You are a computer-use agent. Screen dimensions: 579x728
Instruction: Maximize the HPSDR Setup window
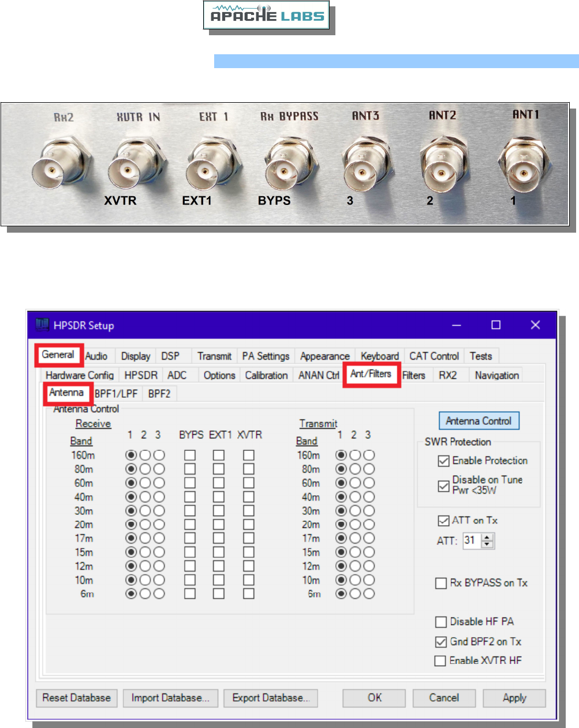(x=496, y=325)
